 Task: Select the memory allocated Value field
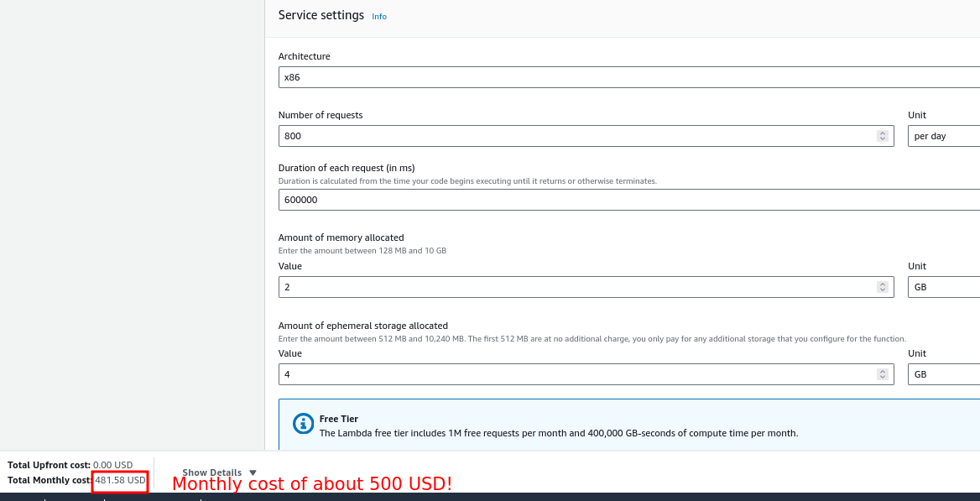point(579,287)
